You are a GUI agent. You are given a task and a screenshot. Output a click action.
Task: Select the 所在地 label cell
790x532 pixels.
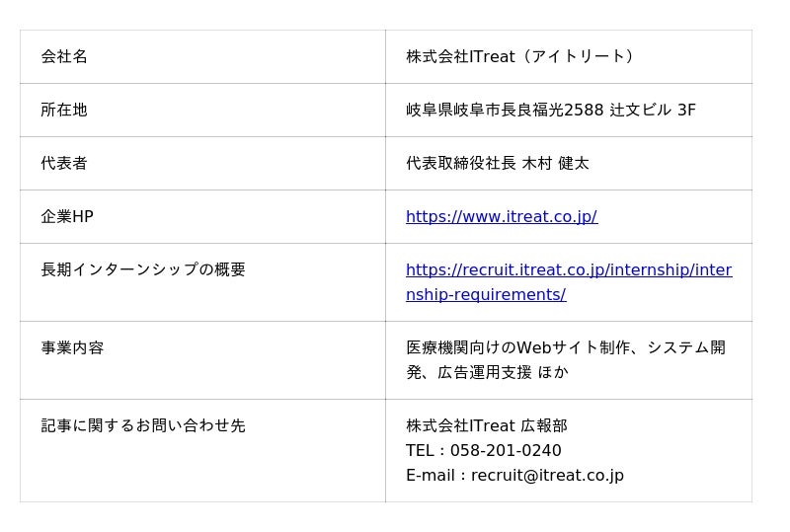tap(64, 110)
